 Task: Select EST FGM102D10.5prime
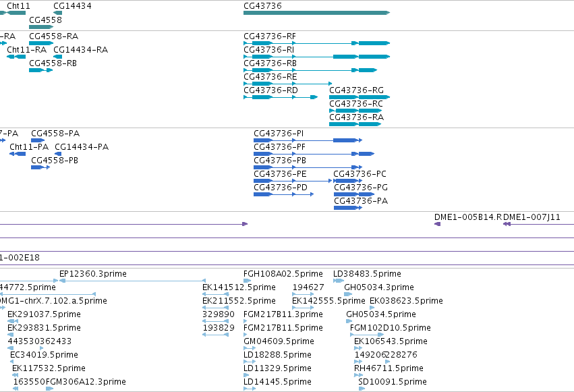pos(367,335)
